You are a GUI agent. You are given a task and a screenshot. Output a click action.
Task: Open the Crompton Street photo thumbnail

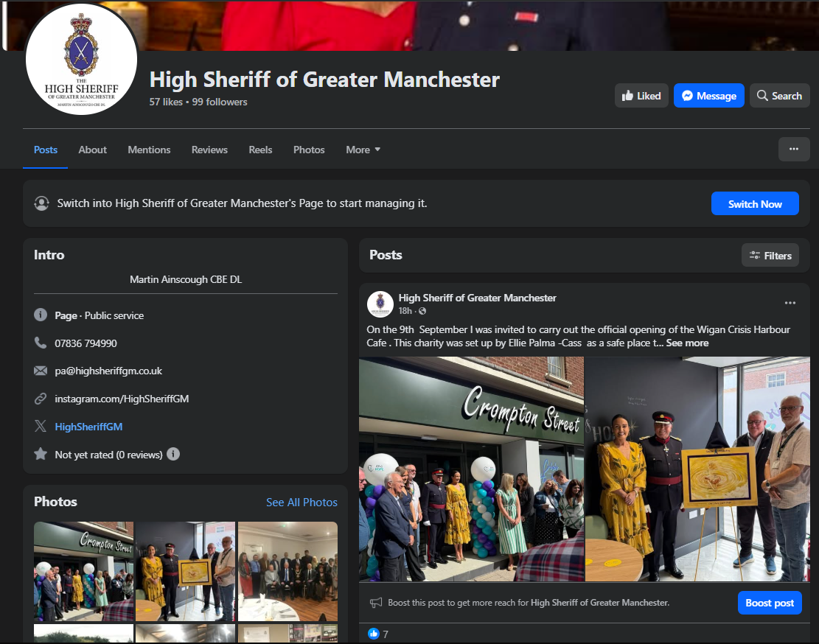pos(83,572)
